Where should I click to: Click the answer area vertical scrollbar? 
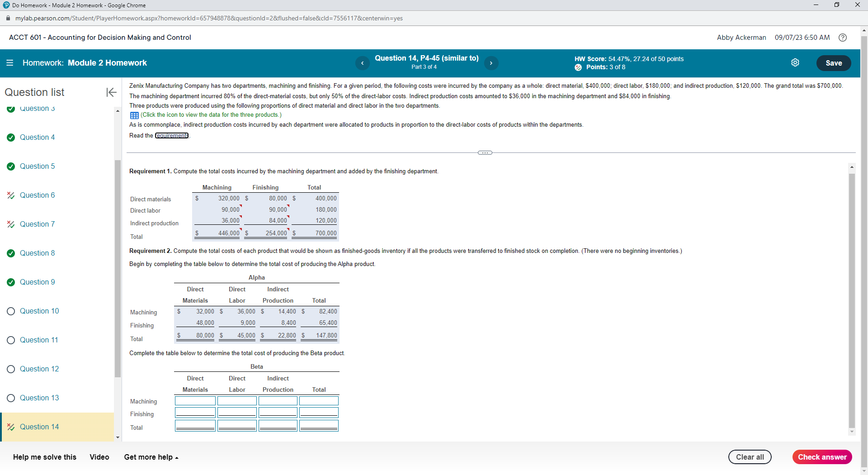[852, 300]
